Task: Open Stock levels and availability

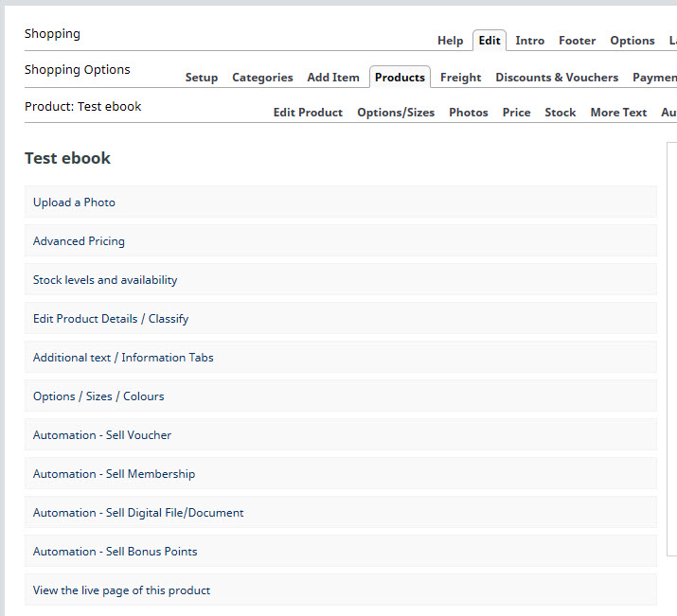Action: 105,280
